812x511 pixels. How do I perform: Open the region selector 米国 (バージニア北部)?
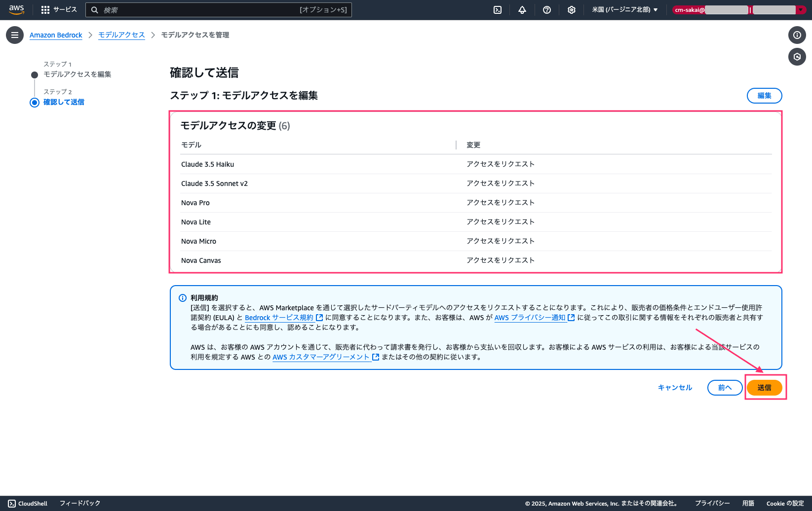(625, 10)
